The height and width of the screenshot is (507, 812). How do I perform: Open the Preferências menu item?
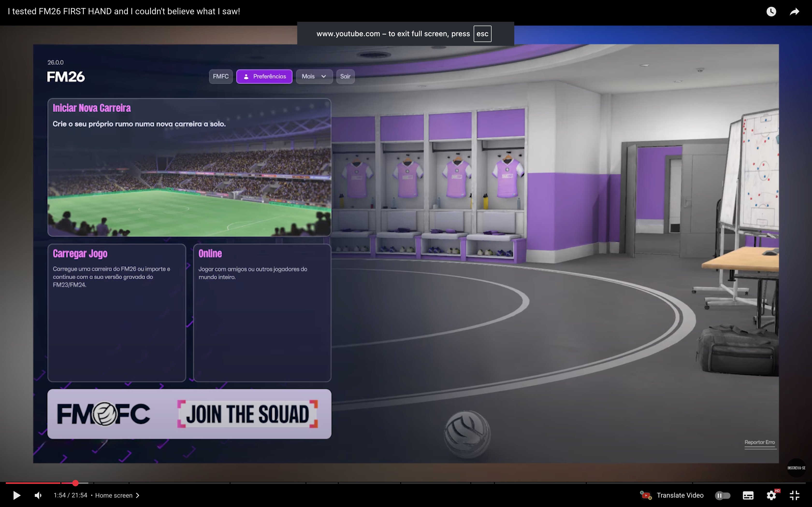click(x=264, y=77)
